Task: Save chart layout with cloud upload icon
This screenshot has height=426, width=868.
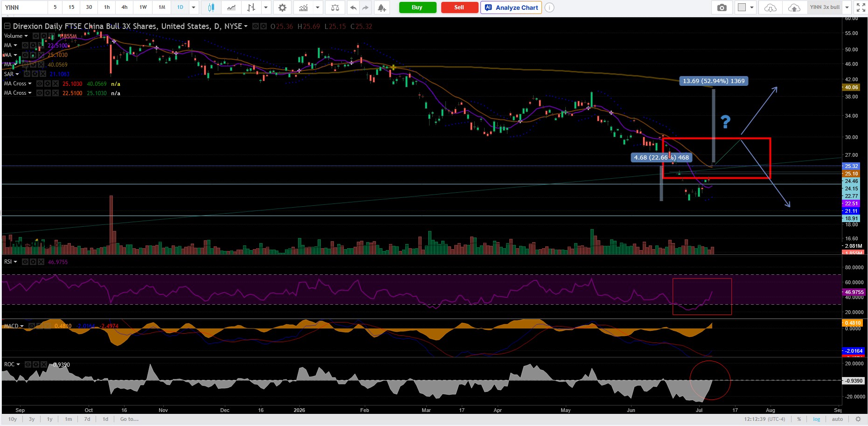Action: pos(794,7)
